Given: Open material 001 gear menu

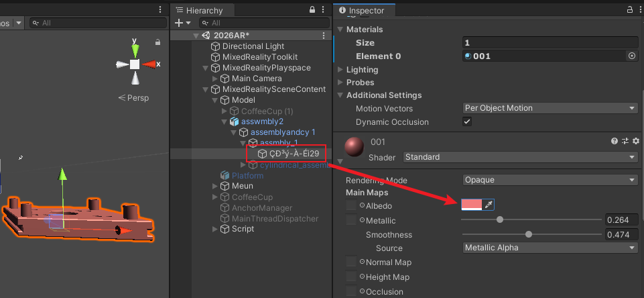Looking at the screenshot, I should (x=636, y=141).
